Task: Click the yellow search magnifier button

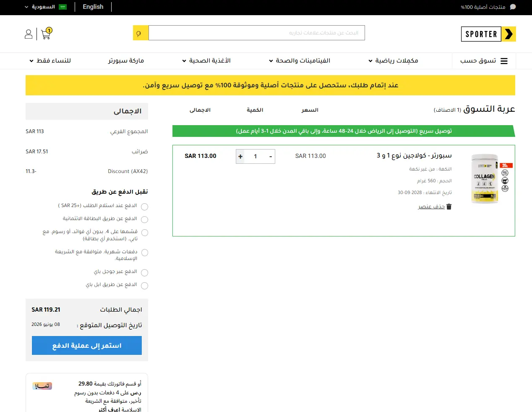Action: (x=141, y=33)
